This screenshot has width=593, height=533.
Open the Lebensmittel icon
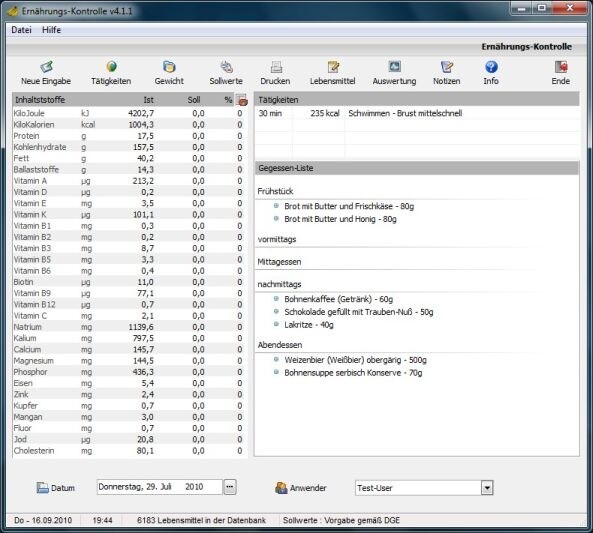point(333,67)
